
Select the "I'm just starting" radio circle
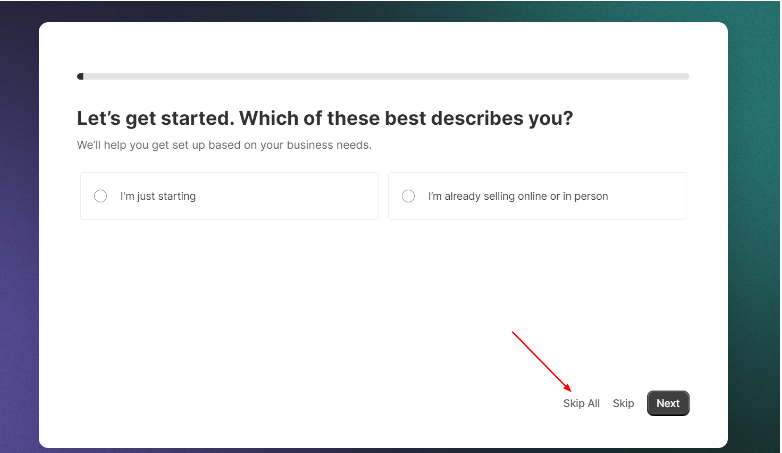tap(100, 196)
